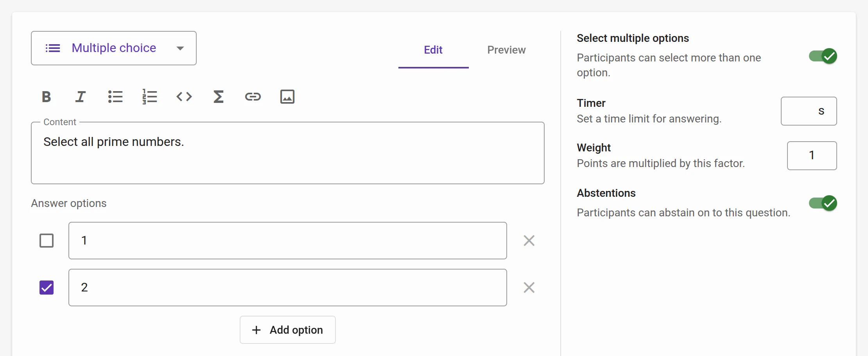Insert a math formula with sigma icon

[x=219, y=97]
